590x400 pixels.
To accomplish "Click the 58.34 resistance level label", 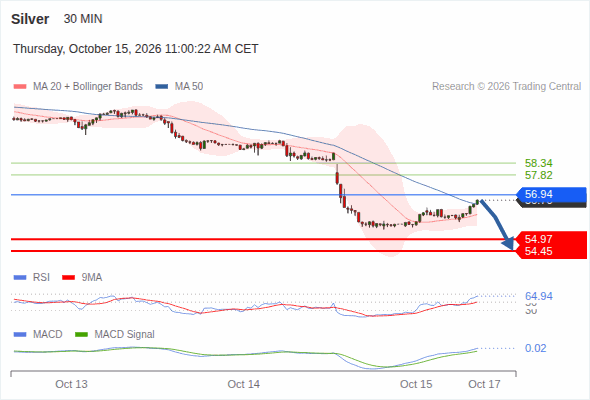I will pos(539,163).
